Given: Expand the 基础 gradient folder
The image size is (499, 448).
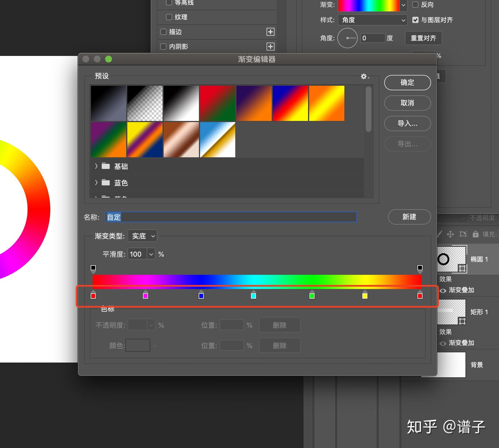Looking at the screenshot, I should [96, 166].
